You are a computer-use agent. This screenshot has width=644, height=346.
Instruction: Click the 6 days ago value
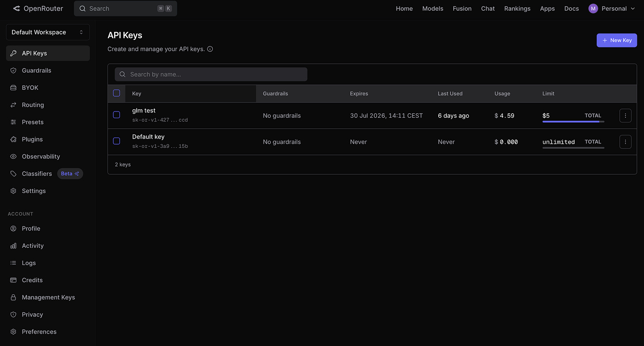(x=453, y=115)
